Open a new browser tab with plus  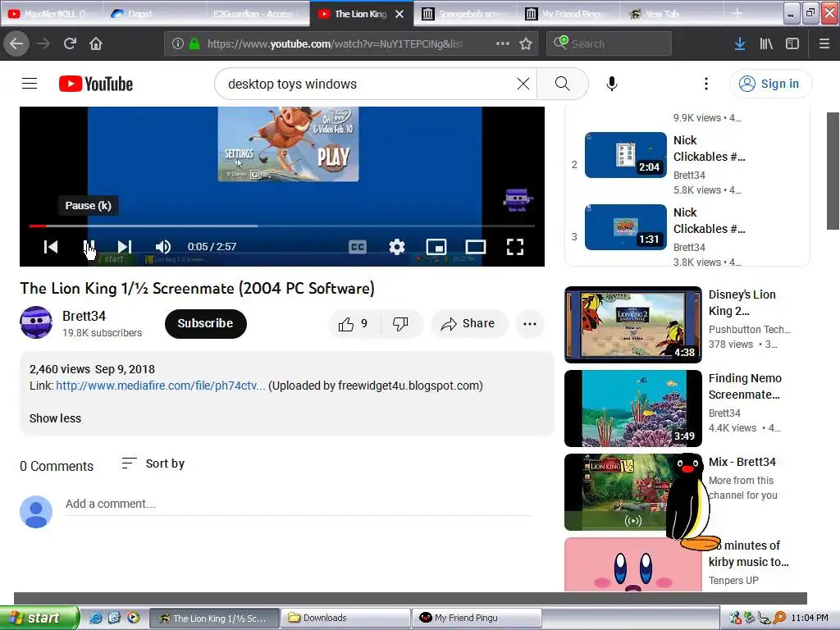737,13
